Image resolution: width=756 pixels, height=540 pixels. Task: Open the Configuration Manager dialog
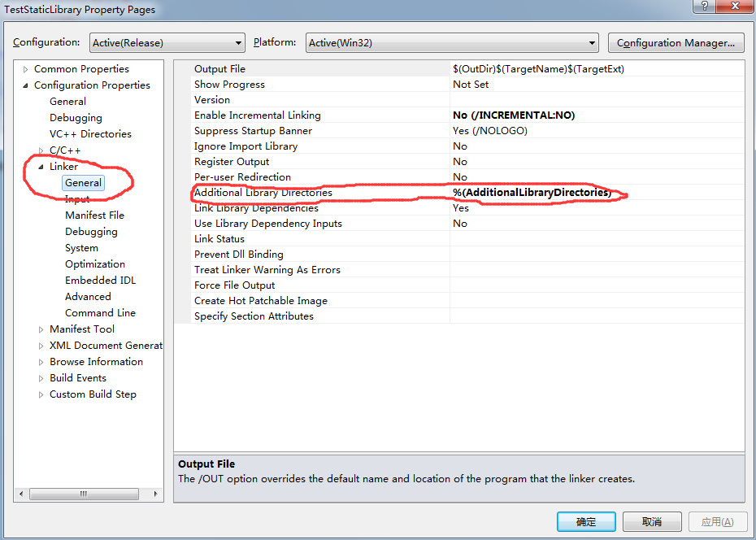(676, 43)
